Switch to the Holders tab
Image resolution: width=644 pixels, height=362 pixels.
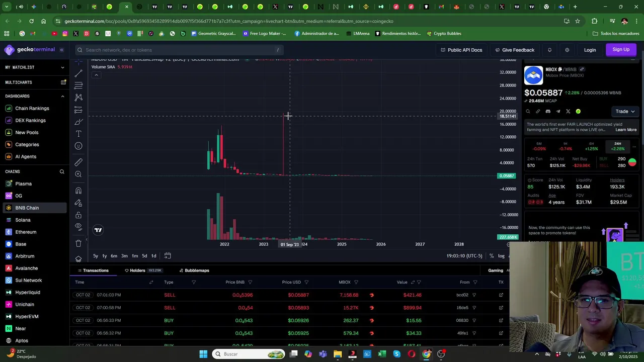143,270
